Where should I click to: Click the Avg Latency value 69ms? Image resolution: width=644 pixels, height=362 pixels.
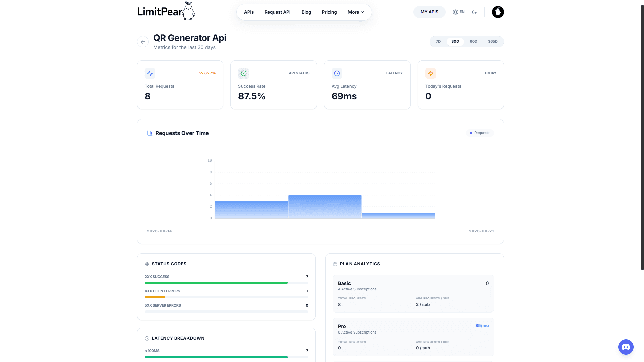click(x=344, y=96)
